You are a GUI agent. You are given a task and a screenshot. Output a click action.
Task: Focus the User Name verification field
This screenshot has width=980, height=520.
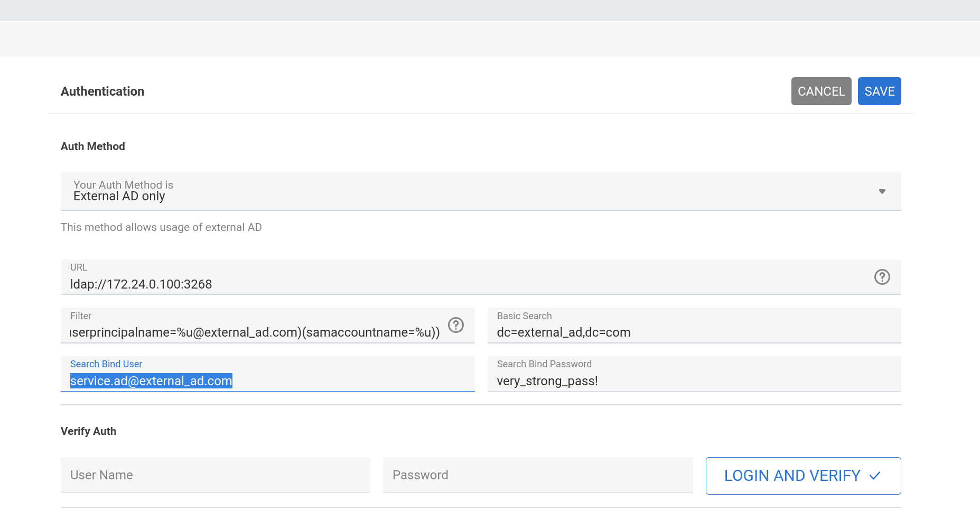[x=215, y=475]
